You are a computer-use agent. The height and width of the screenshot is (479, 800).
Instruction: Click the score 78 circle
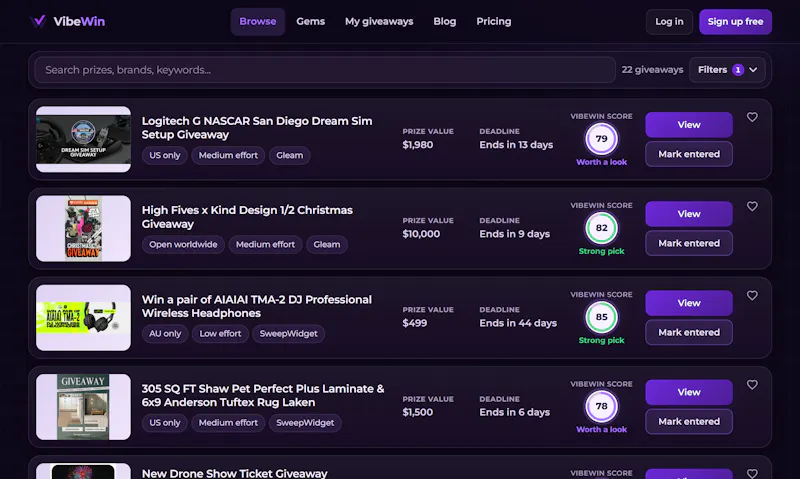602,406
